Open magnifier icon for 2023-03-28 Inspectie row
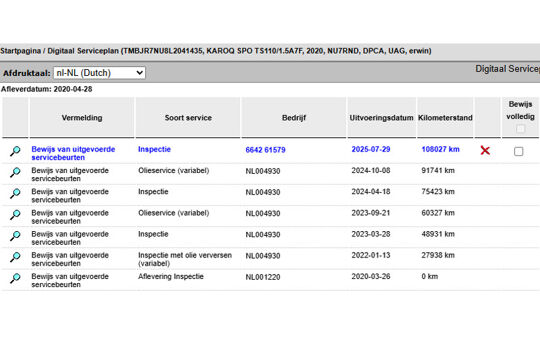The image size is (540, 360). pos(15,236)
